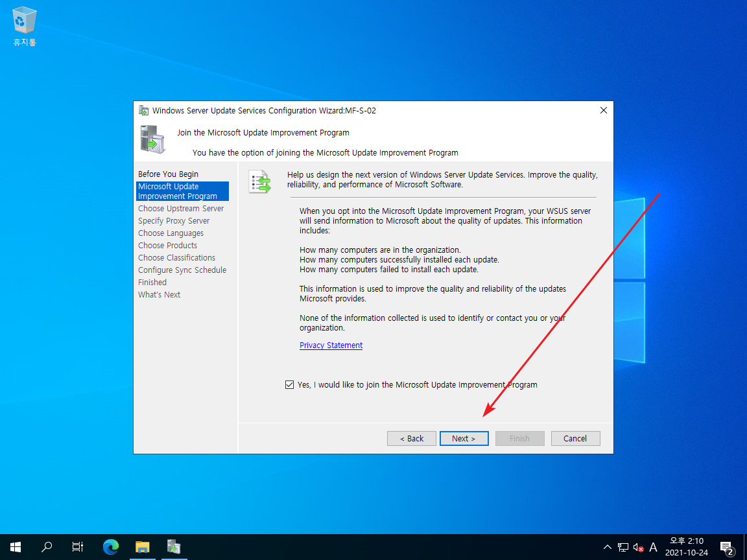Open the clock and date flyout
The width and height of the screenshot is (747, 560).
[687, 546]
